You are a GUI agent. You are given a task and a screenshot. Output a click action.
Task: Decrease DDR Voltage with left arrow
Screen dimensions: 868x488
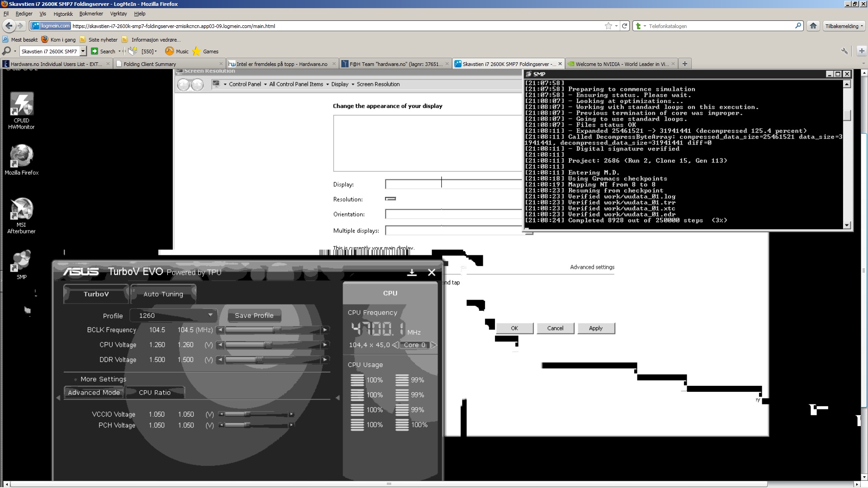[220, 360]
